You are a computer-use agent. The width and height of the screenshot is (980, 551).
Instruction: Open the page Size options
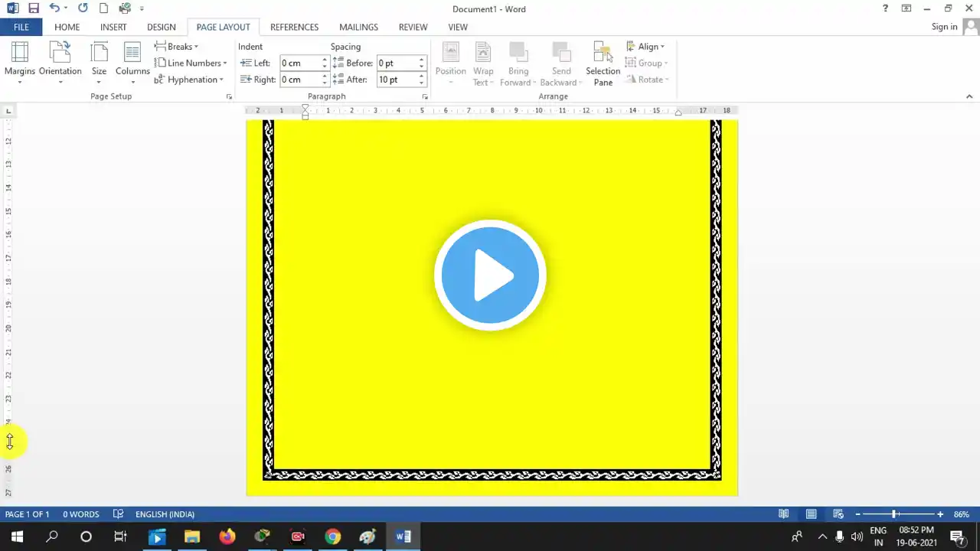pos(99,62)
